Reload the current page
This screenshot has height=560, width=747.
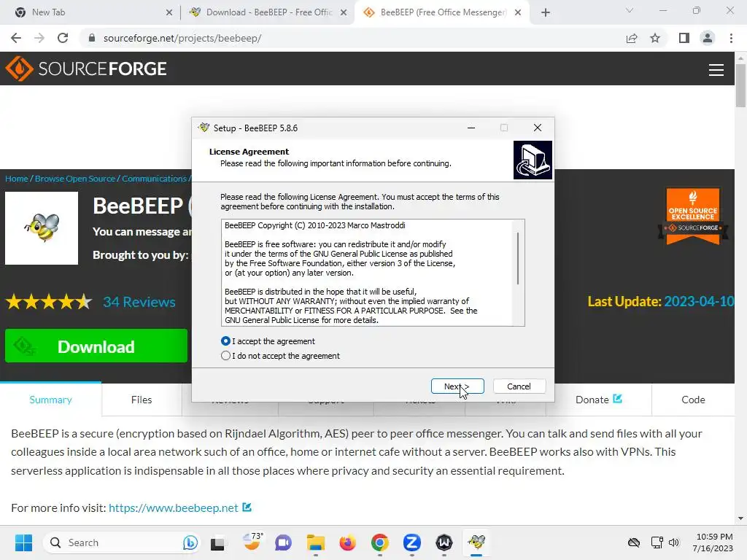pyautogui.click(x=63, y=38)
